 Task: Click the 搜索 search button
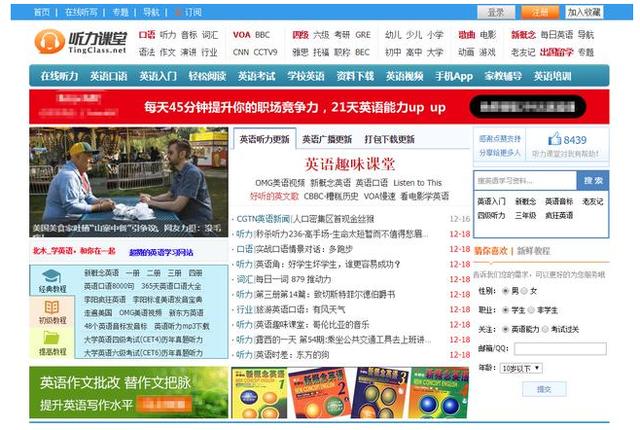click(592, 181)
